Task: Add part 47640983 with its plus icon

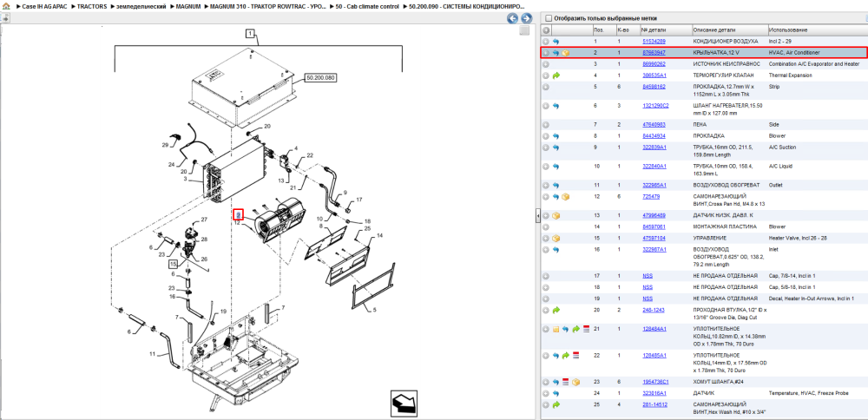Action: (x=546, y=124)
